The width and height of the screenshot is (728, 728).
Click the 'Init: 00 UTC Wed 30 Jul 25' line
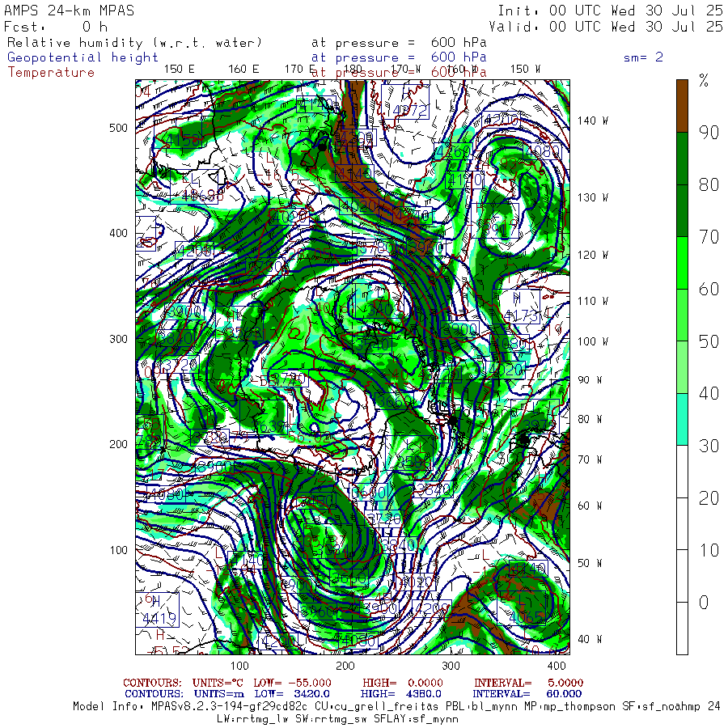[x=611, y=11]
